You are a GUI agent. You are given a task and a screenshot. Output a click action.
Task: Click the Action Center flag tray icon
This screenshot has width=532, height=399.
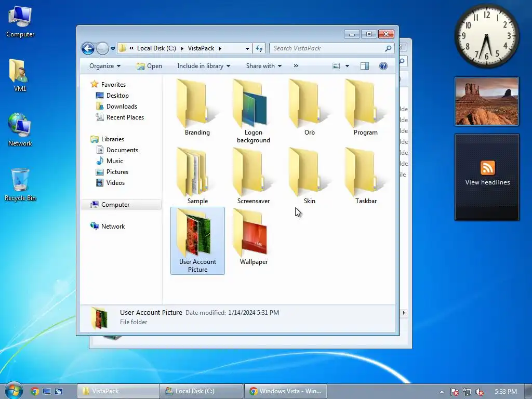click(454, 392)
